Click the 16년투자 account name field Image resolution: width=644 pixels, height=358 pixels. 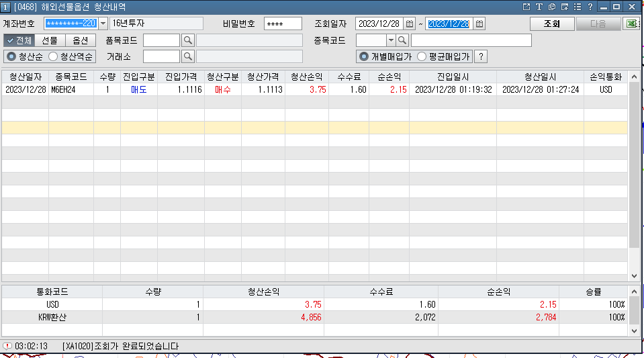click(156, 24)
